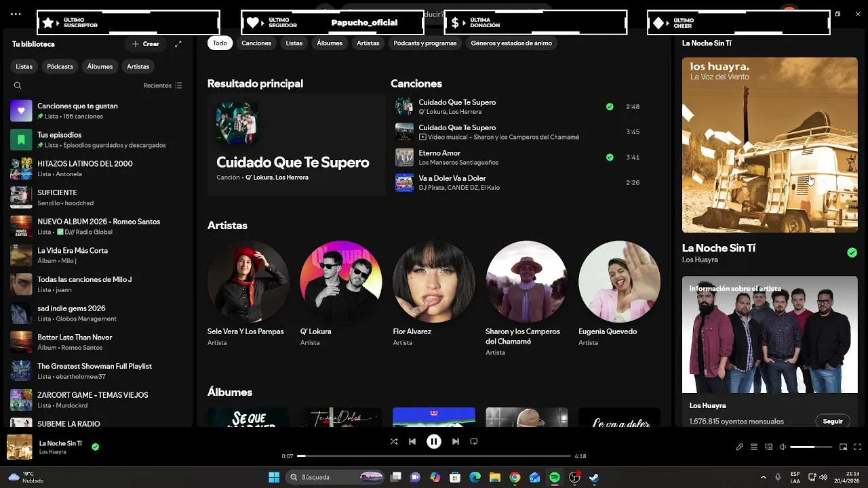Open NUEVO ALBUM 2026 - Romeo Santos
The width and height of the screenshot is (868, 488).
click(x=98, y=226)
